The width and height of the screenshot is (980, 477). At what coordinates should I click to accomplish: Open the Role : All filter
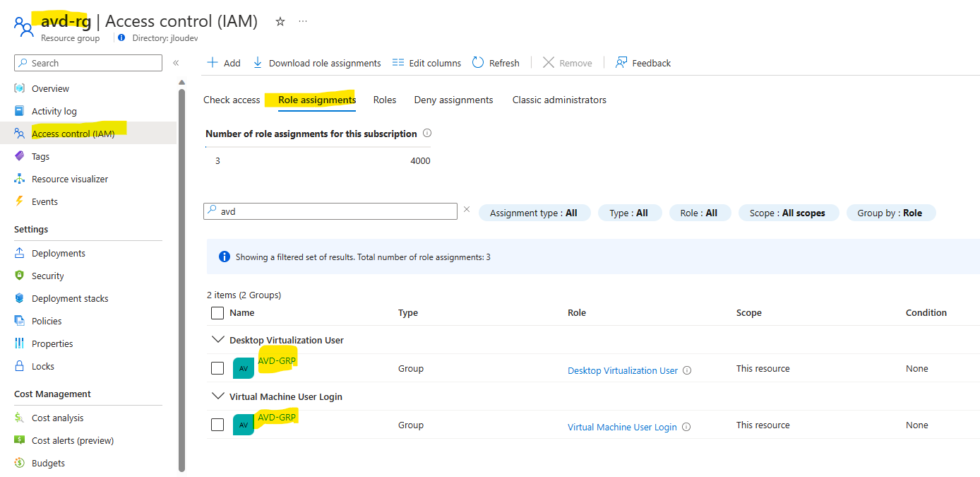pyautogui.click(x=700, y=213)
